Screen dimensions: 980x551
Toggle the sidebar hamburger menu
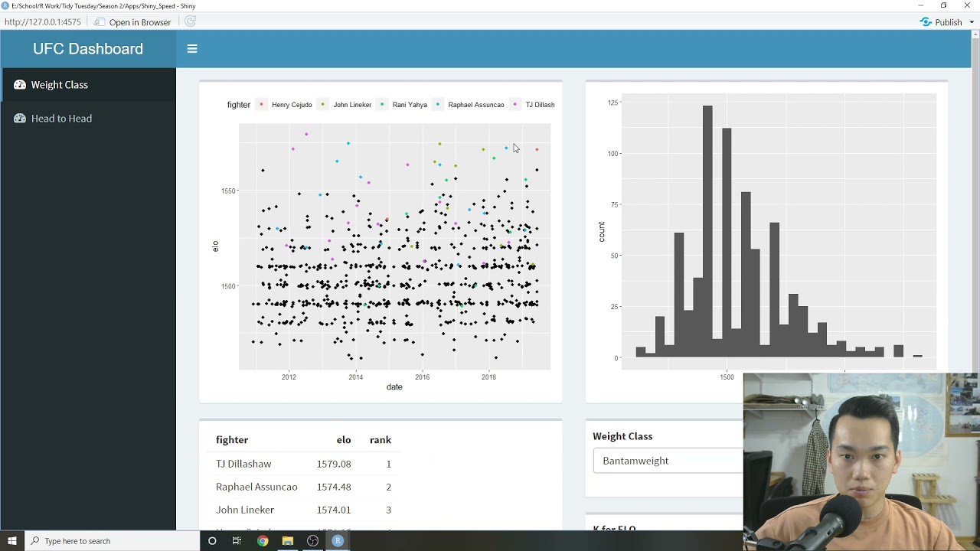(x=192, y=49)
